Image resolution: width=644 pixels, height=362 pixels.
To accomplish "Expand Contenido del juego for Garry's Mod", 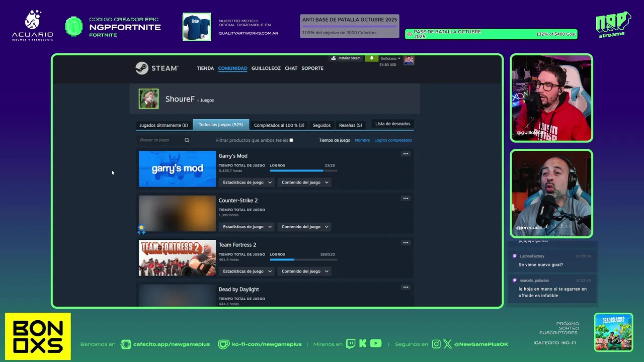I will pyautogui.click(x=305, y=183).
